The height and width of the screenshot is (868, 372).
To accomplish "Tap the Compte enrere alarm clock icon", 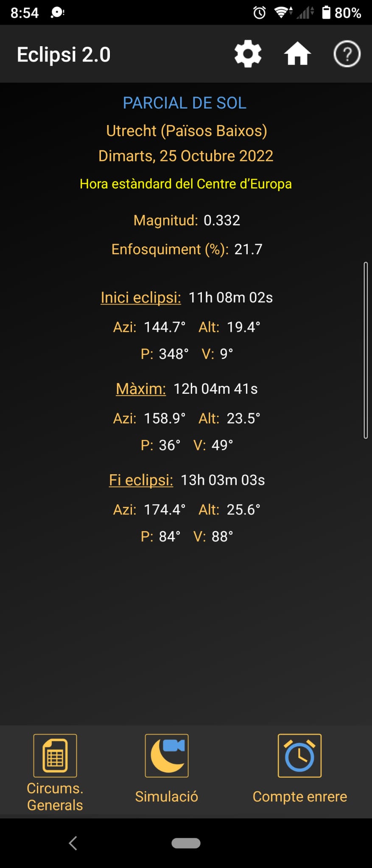I will 299,755.
